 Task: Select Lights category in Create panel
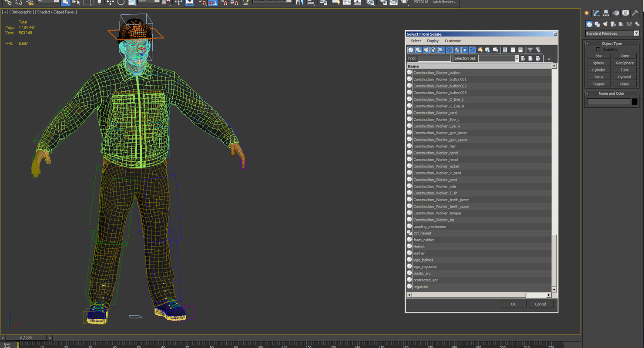click(605, 24)
